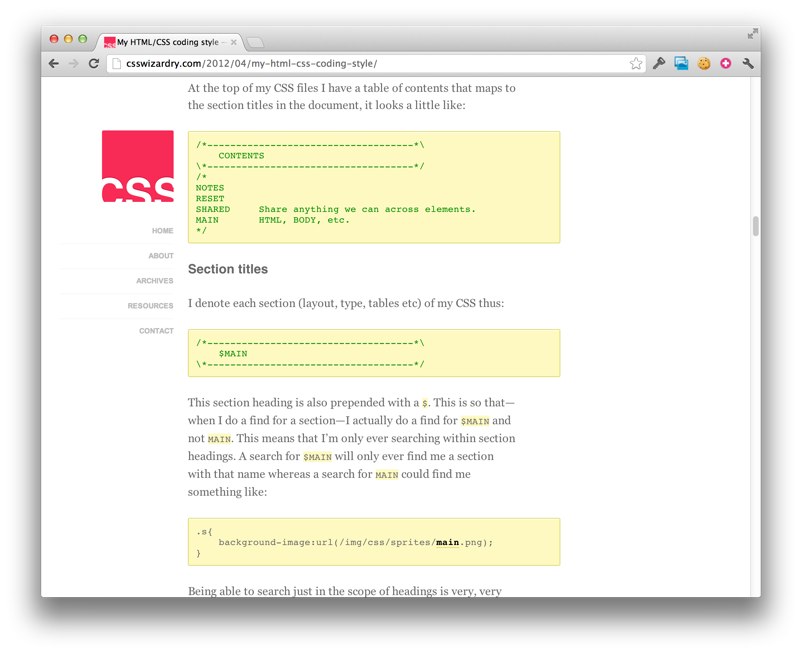This screenshot has width=802, height=654.
Task: Open the RESOURCES page
Action: [x=151, y=305]
